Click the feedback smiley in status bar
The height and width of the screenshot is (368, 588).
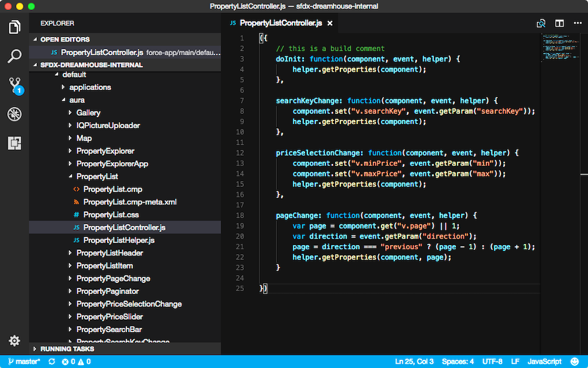tap(575, 362)
